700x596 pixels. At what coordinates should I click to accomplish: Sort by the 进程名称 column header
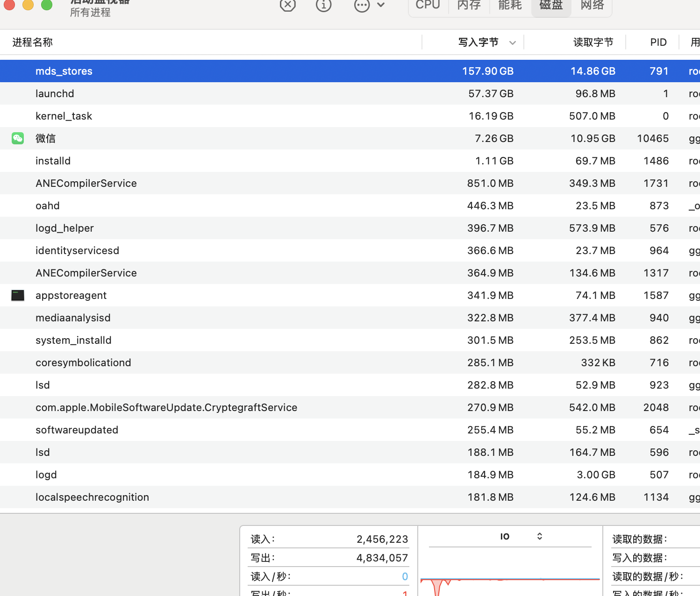(x=33, y=43)
